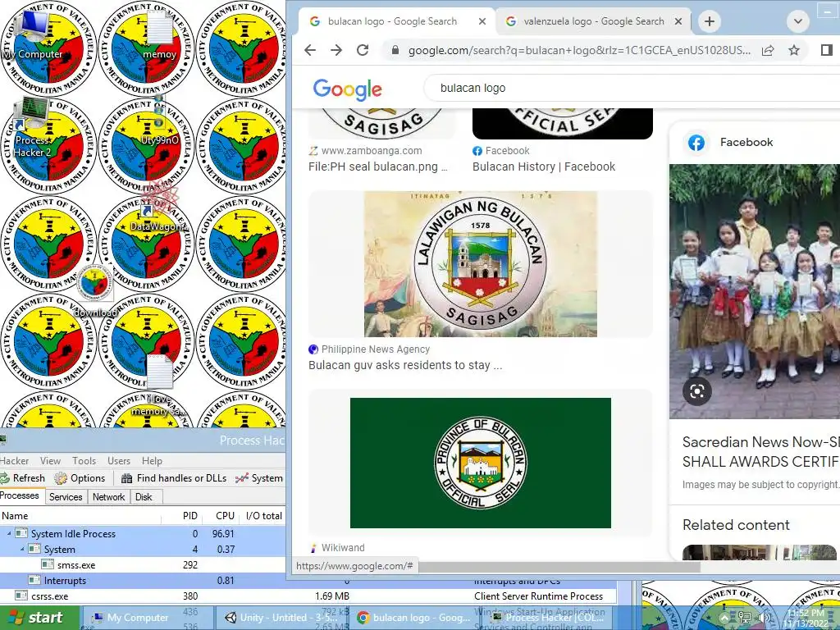840x630 pixels.
Task: Open the Uty99nO desktop icon
Action: click(159, 121)
